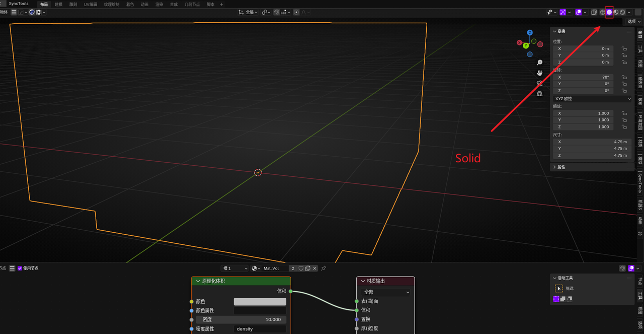Viewport: 644px width, 334px height.
Task: Switch viewport to Material Preview shading
Action: click(616, 12)
